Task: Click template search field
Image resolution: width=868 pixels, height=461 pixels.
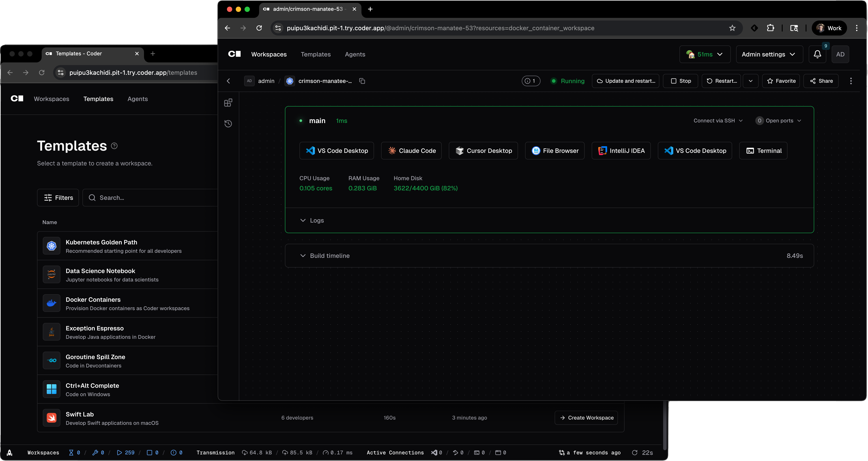Action: coord(150,198)
